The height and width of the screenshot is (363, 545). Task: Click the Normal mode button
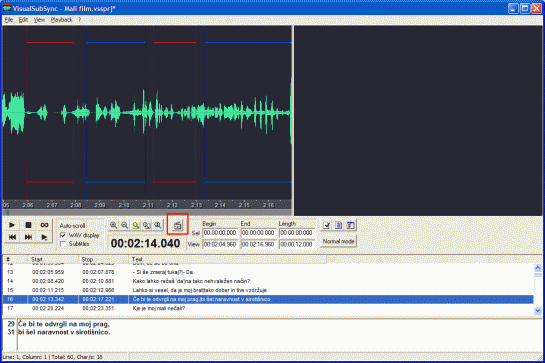[339, 241]
